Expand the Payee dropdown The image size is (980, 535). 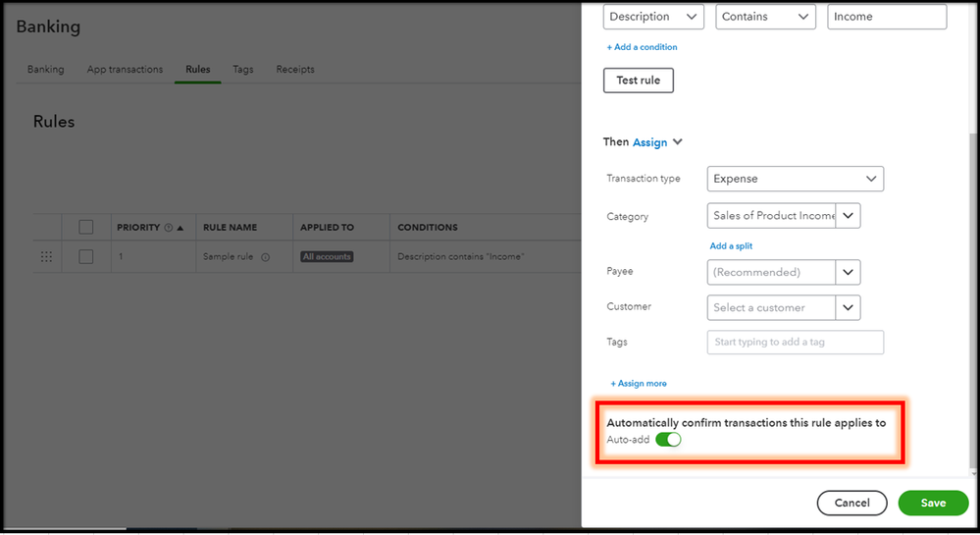point(849,272)
